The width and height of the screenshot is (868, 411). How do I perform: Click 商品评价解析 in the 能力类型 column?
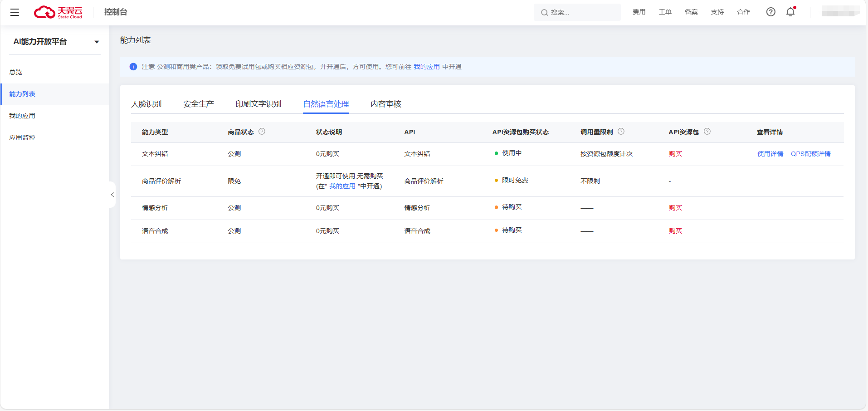[161, 181]
